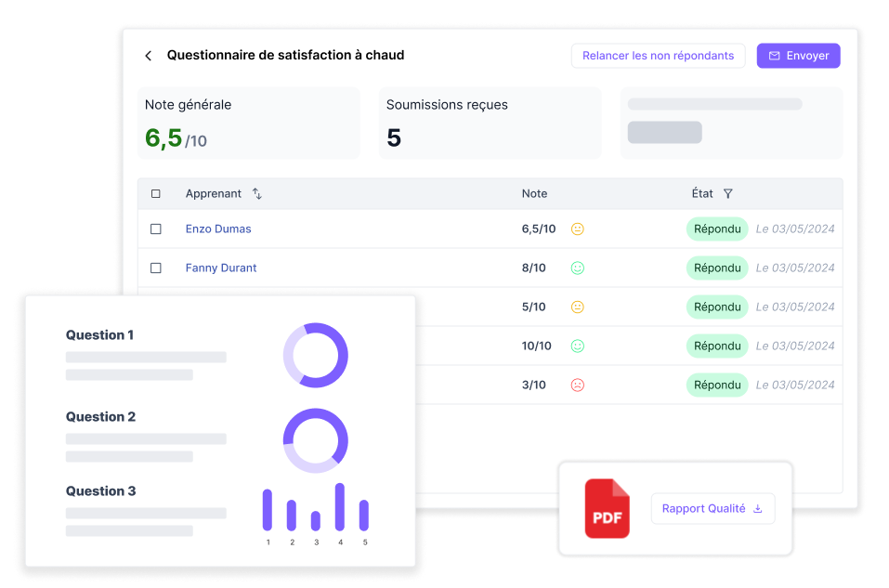The width and height of the screenshot is (889, 588).
Task: Open Fanny Durant learner link
Action: pos(221,268)
